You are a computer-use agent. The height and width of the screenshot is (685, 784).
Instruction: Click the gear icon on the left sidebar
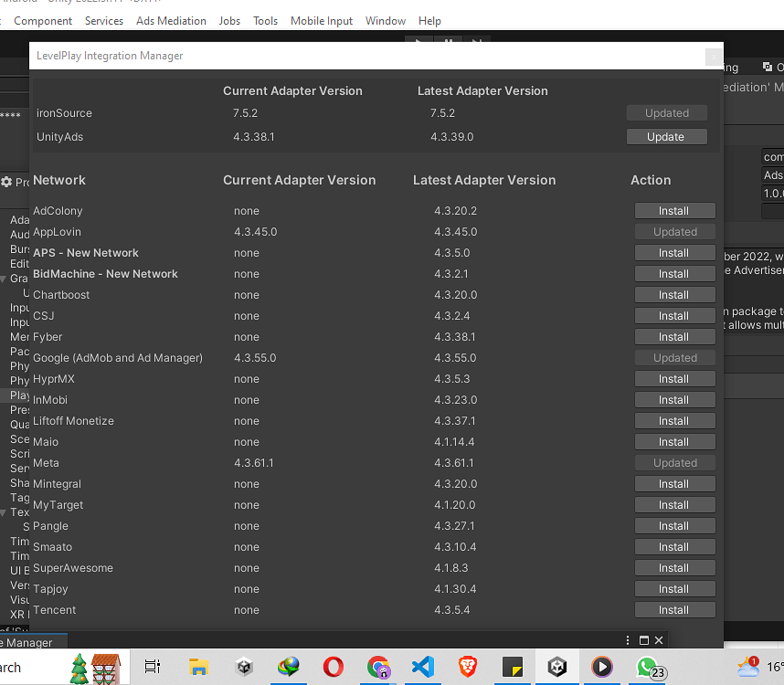(x=7, y=179)
